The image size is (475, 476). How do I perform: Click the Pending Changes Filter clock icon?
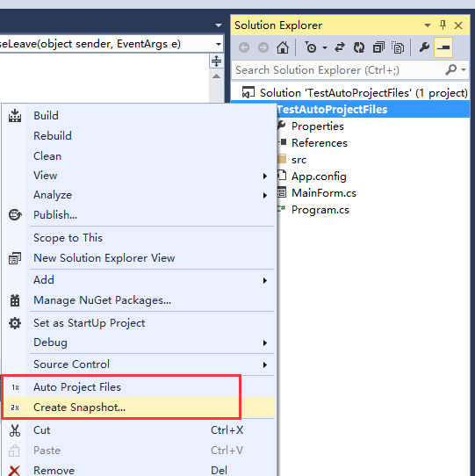tap(311, 47)
